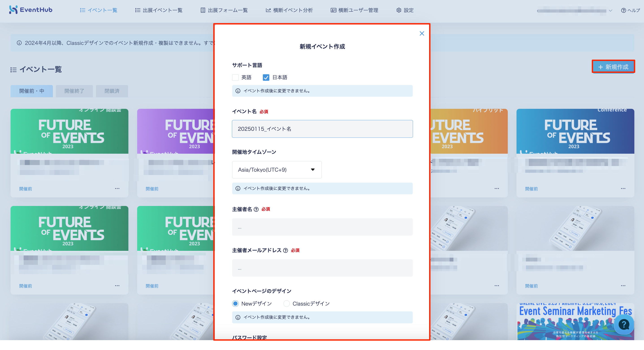Open the blue Conference event card thumbnail
This screenshot has height=350, width=644.
pyautogui.click(x=575, y=131)
